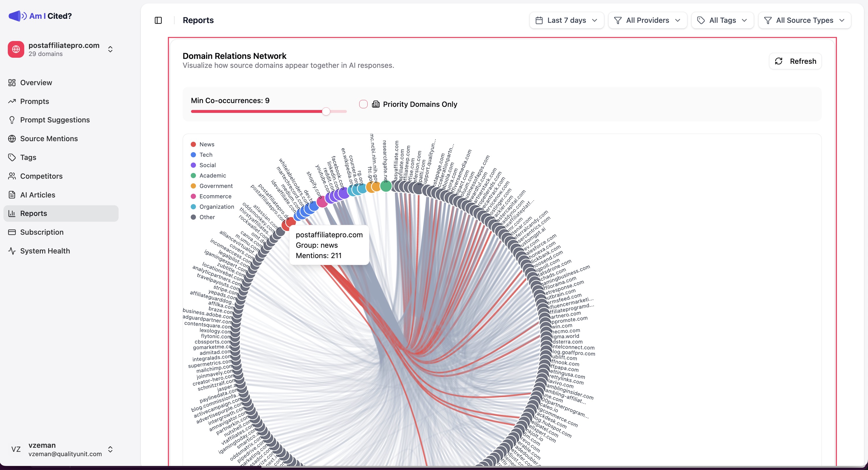Select the AI Articles sidebar icon
Image resolution: width=868 pixels, height=470 pixels.
click(12, 195)
